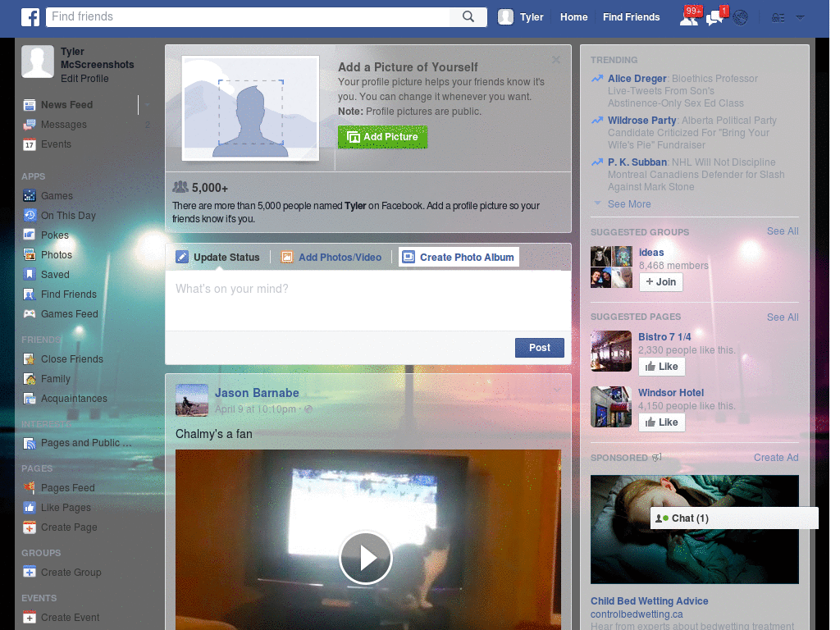
Task: Click the Find friends search field
Action: point(248,17)
